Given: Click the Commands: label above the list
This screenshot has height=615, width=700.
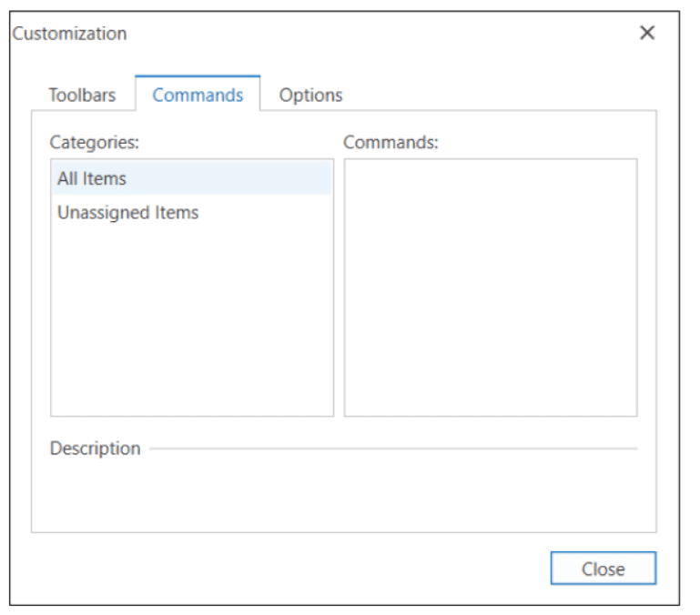Looking at the screenshot, I should 391,142.
